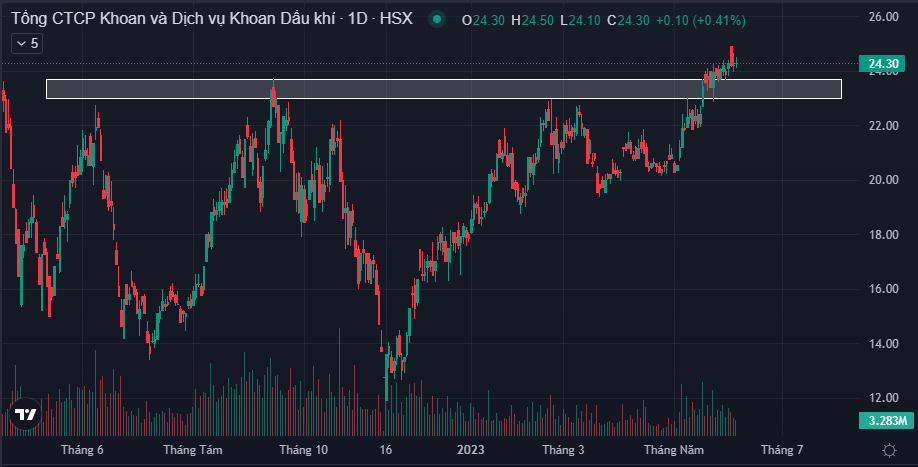Click the open price value O24.30
The height and width of the screenshot is (467, 918).
pyautogui.click(x=483, y=20)
